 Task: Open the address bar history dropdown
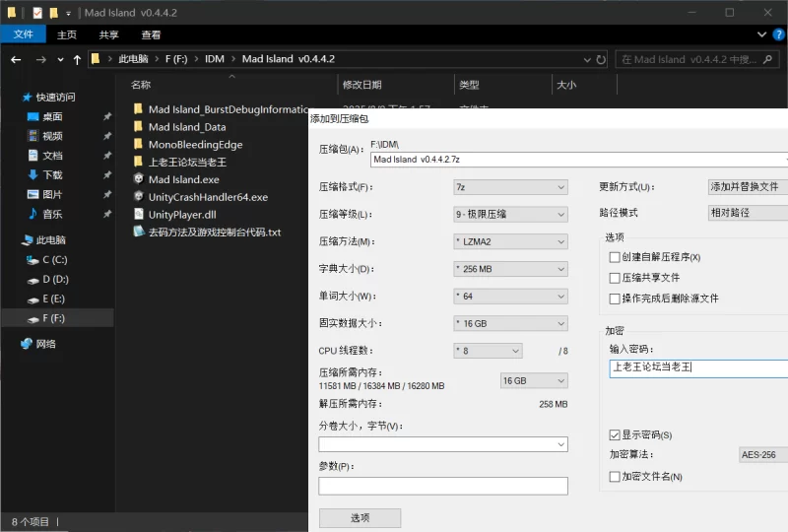point(587,60)
